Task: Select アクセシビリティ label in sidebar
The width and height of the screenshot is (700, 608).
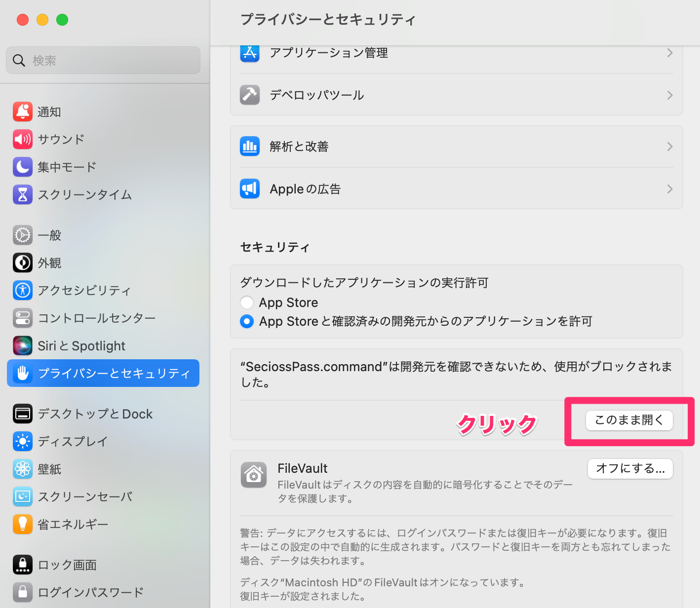Action: 84,291
